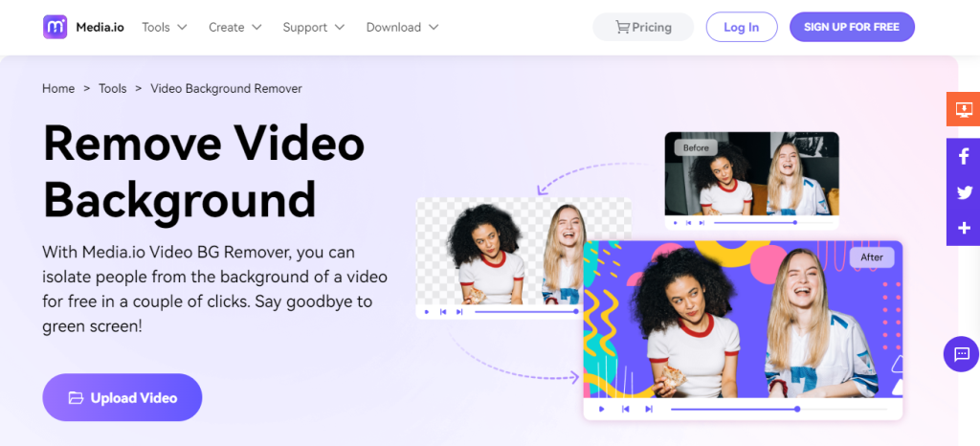Skip to previous frame in After preview
Viewport: 980px width, 446px height.
pyautogui.click(x=625, y=409)
